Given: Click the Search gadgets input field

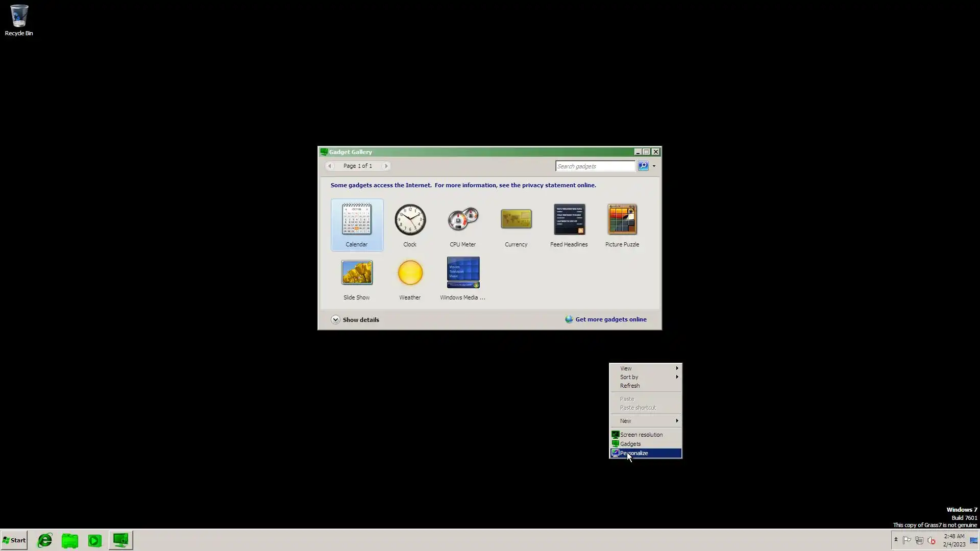Looking at the screenshot, I should tap(595, 166).
